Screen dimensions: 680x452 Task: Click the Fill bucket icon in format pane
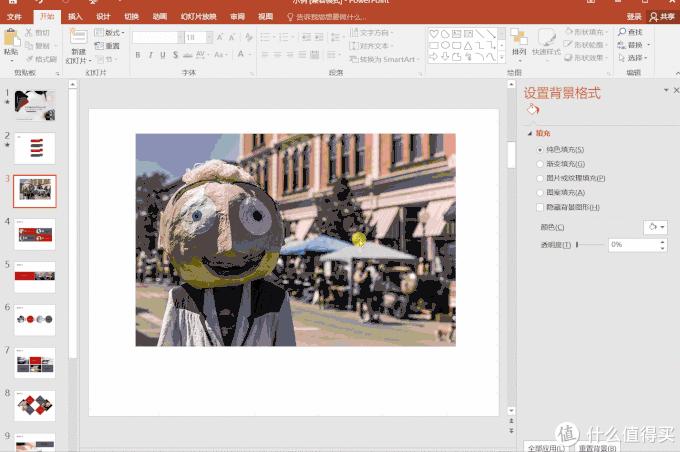[x=533, y=109]
